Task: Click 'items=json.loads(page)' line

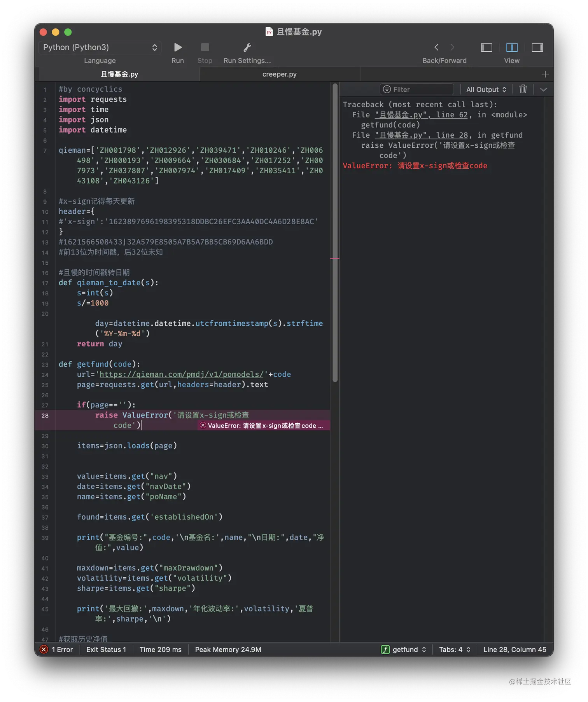Action: pos(127,445)
